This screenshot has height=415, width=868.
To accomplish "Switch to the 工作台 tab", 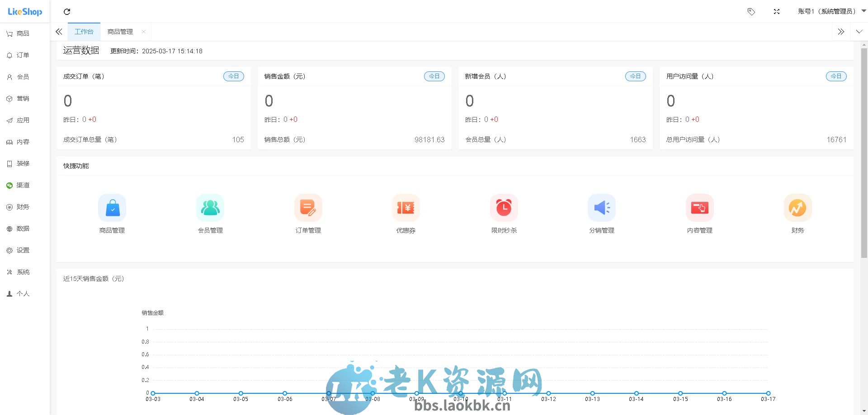I will click(x=84, y=32).
